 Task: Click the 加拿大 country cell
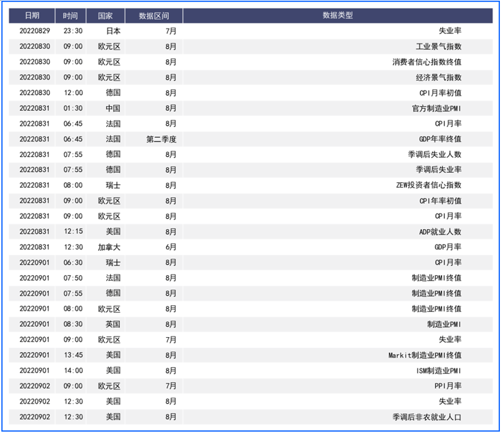(109, 247)
